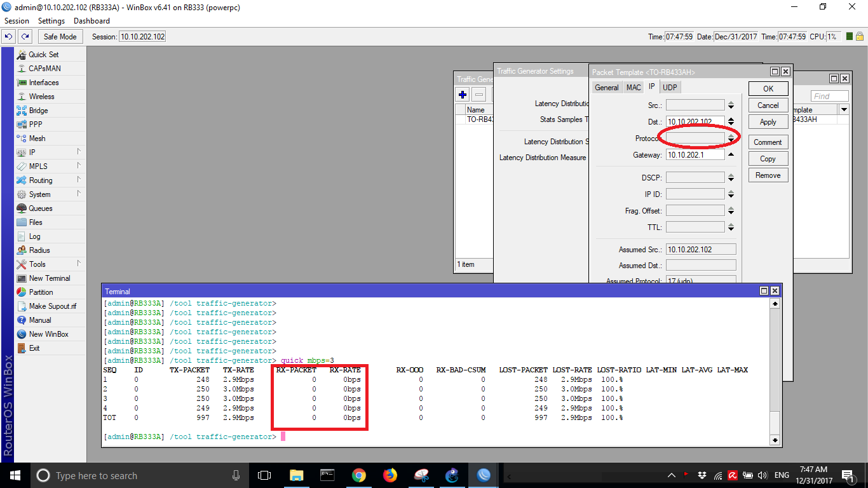Screen dimensions: 868x488
Task: Open the Log section
Action: coord(34,236)
